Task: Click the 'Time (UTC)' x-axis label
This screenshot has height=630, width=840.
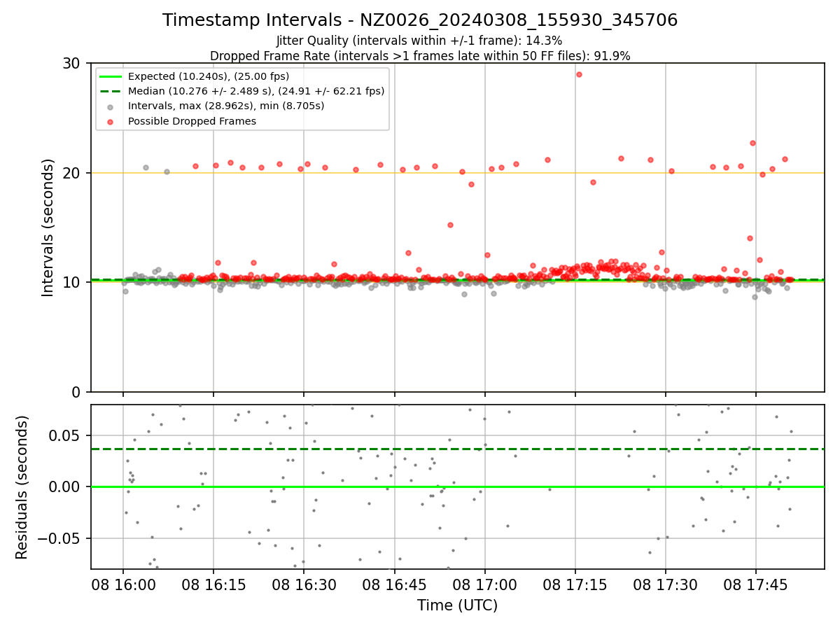Action: point(457,605)
